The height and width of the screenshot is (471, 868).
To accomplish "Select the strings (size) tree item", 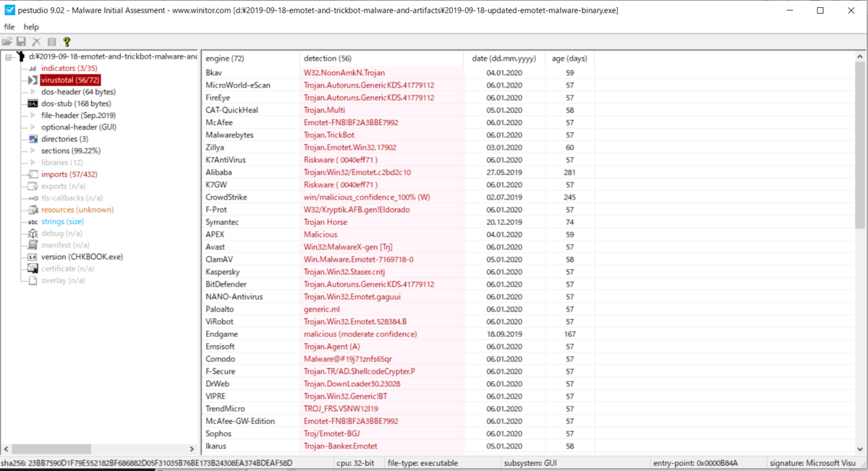I will (x=62, y=221).
